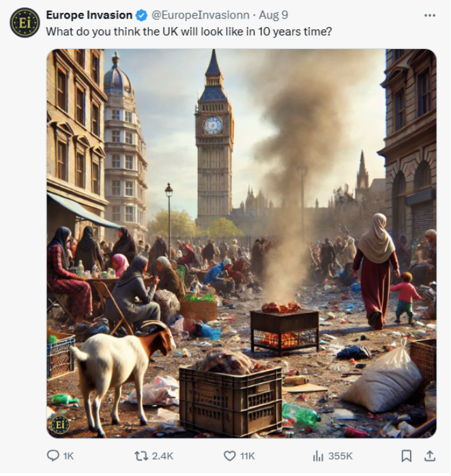Click the 355K views count
The width and height of the screenshot is (451, 476).
click(x=340, y=456)
